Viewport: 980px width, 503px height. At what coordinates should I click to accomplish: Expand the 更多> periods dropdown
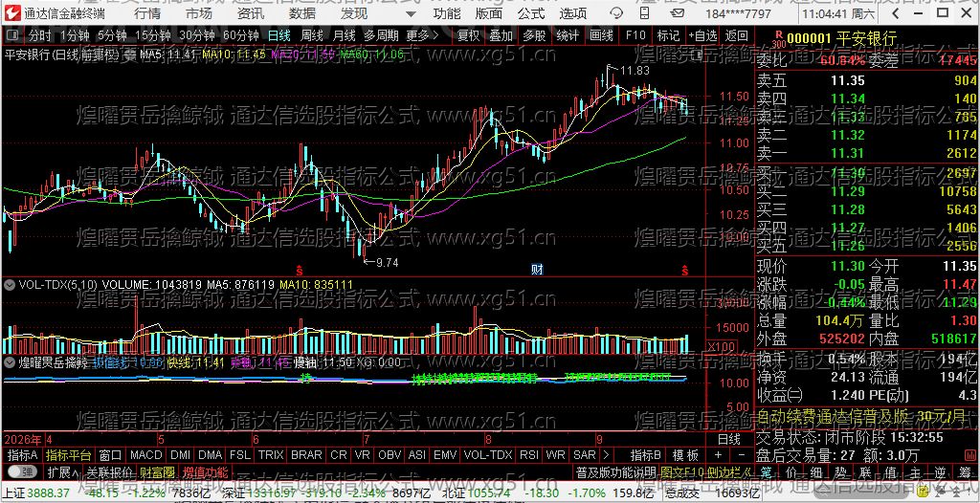pos(422,35)
